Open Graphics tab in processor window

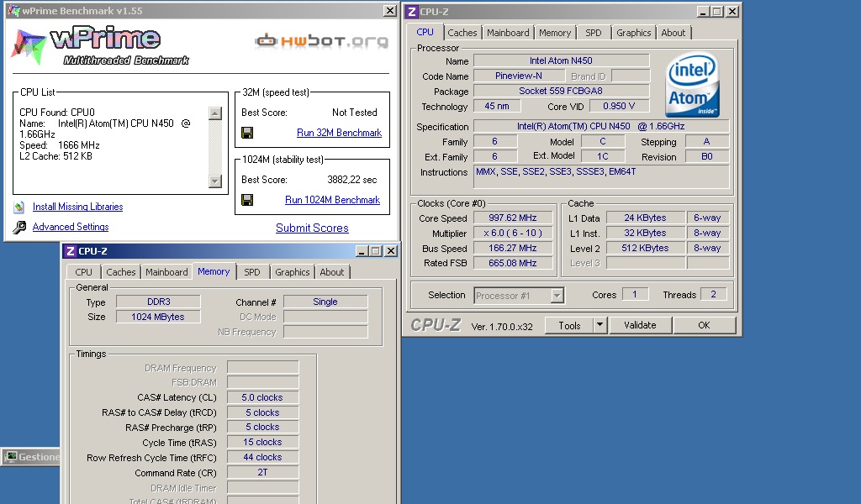point(633,33)
